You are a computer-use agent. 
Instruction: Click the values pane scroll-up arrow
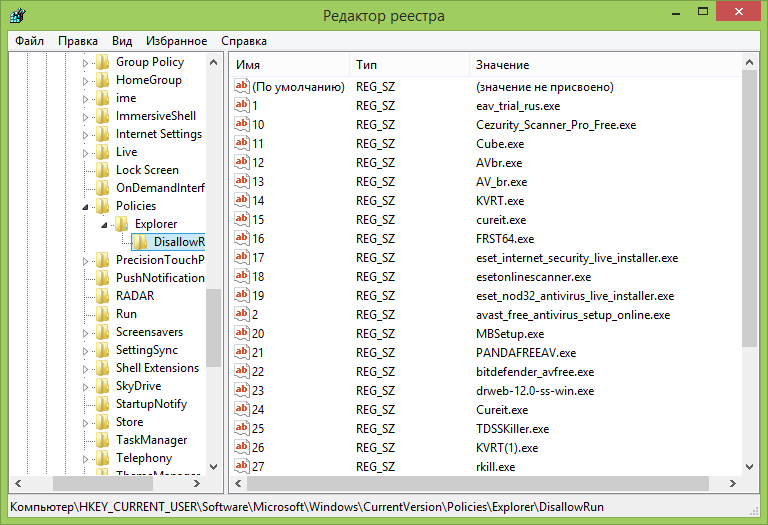click(749, 62)
